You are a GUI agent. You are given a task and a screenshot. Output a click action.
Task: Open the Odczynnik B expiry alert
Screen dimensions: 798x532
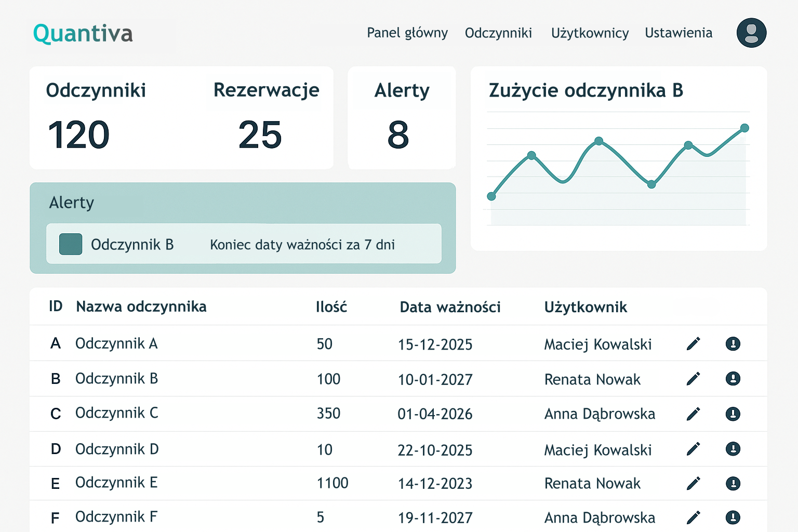click(244, 244)
